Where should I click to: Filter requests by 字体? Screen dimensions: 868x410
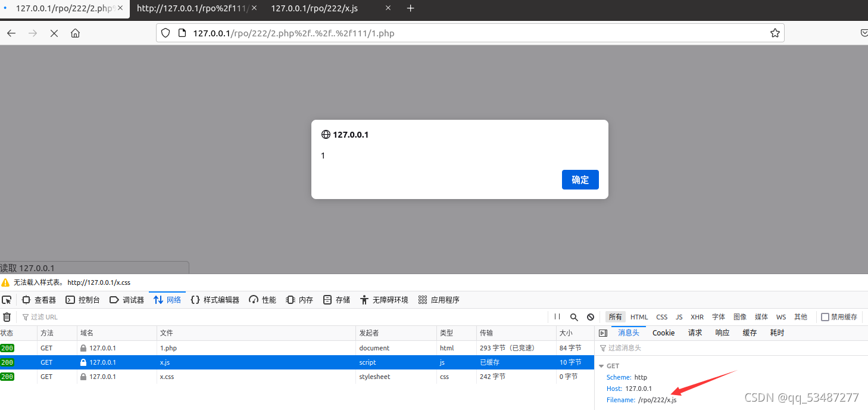coord(719,317)
